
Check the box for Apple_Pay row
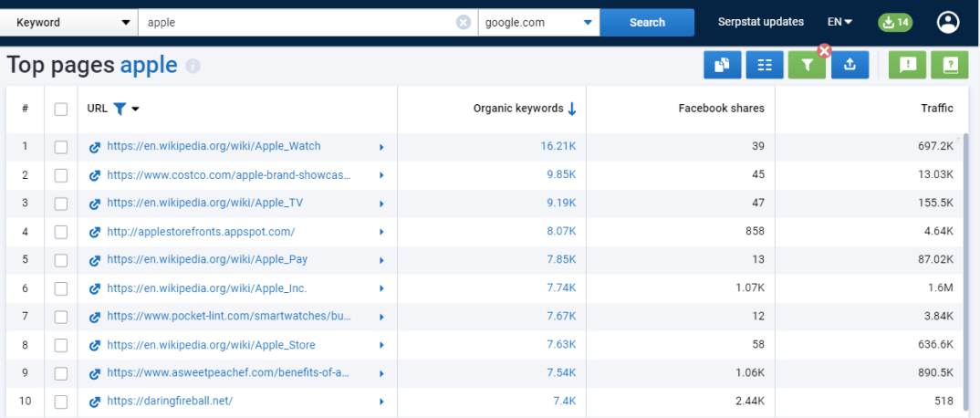pyautogui.click(x=60, y=260)
